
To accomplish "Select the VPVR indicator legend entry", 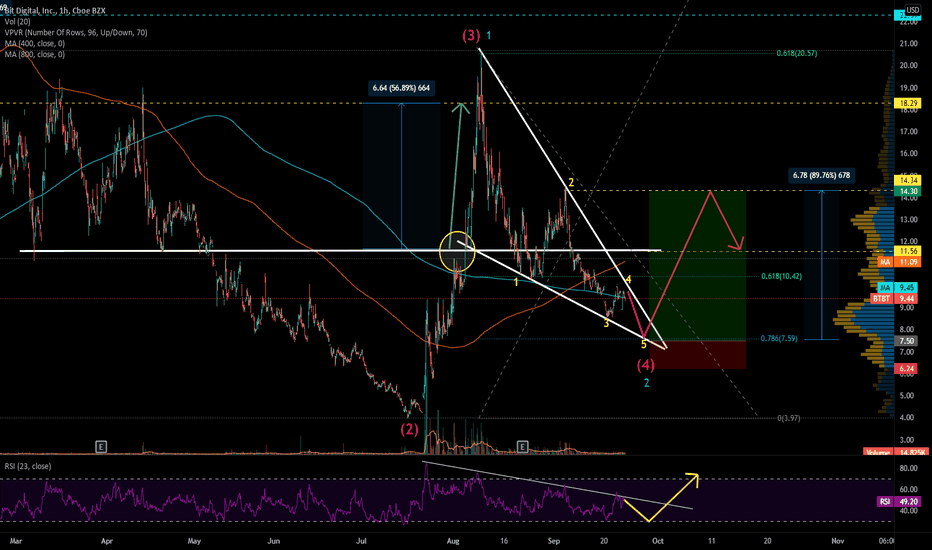I will click(x=76, y=33).
